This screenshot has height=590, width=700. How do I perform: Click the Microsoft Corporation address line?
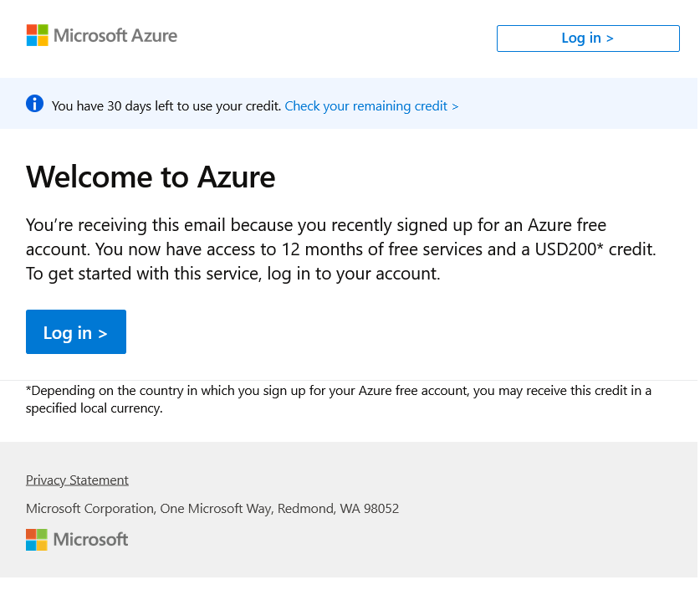pyautogui.click(x=212, y=509)
